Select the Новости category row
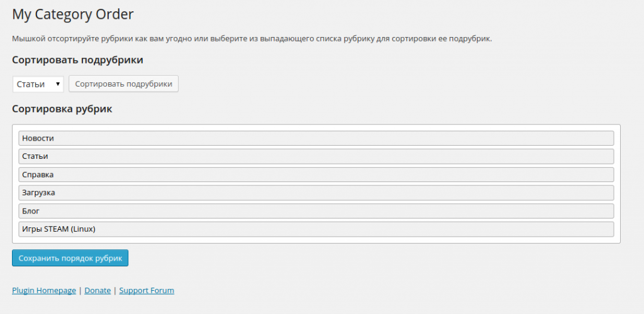 click(316, 138)
